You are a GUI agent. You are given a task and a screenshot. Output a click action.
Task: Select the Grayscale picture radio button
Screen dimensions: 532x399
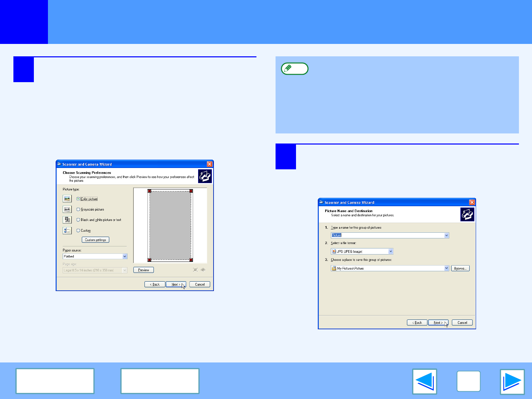click(78, 210)
